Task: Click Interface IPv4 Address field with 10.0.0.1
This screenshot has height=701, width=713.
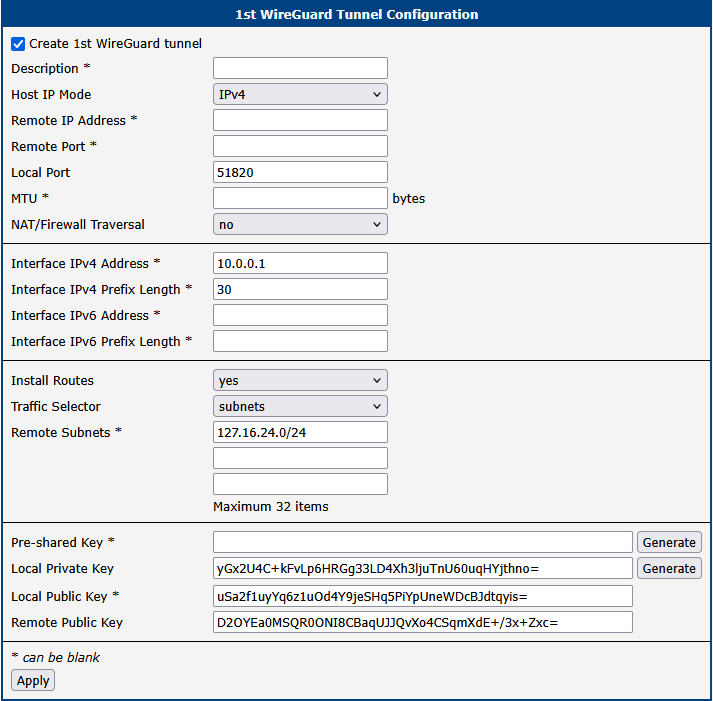Action: pyautogui.click(x=300, y=263)
